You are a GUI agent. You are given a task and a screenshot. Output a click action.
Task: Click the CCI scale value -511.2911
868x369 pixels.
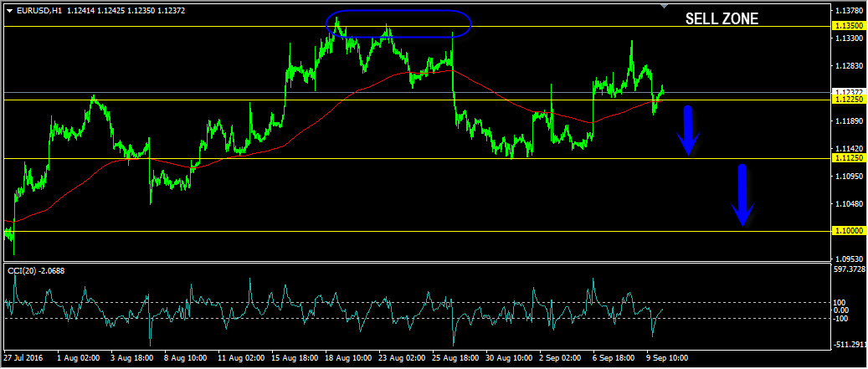point(850,345)
